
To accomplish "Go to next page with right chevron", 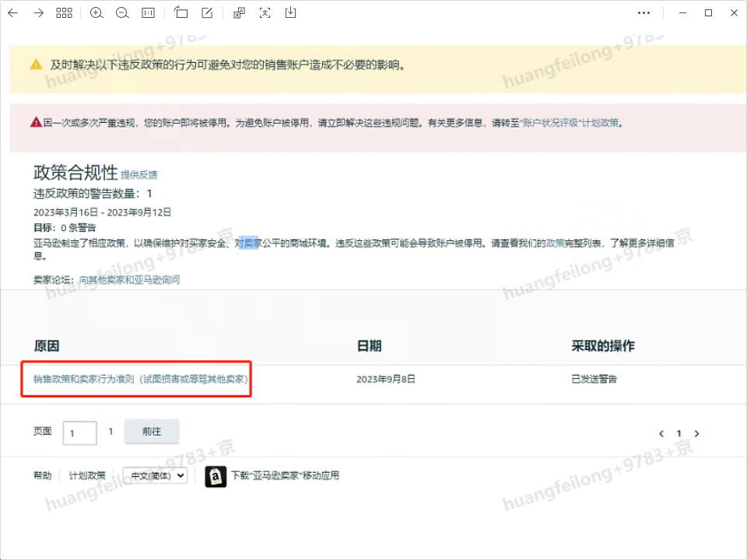I will (x=696, y=433).
